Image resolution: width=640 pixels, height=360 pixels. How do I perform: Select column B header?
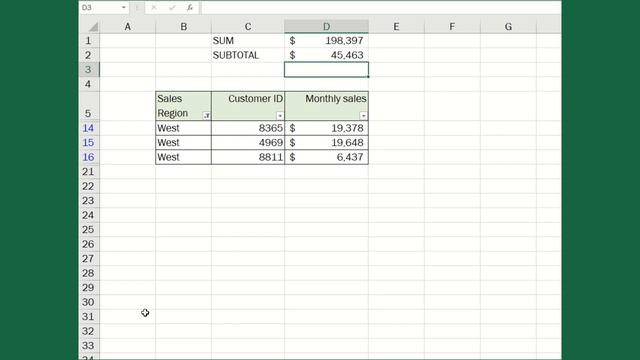coord(184,27)
